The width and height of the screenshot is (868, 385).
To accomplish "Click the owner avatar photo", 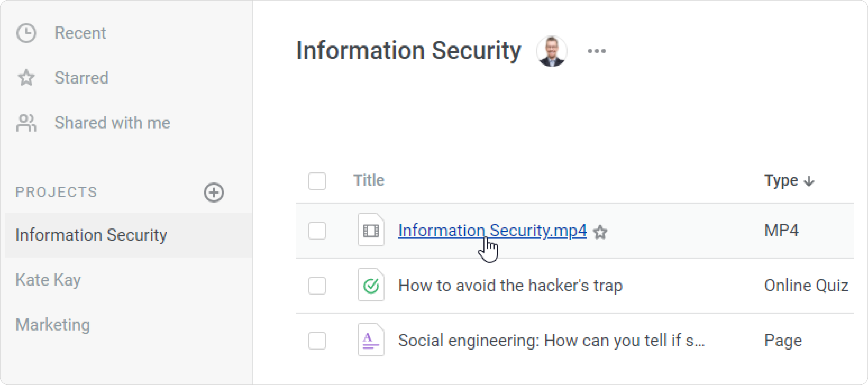I will [552, 51].
